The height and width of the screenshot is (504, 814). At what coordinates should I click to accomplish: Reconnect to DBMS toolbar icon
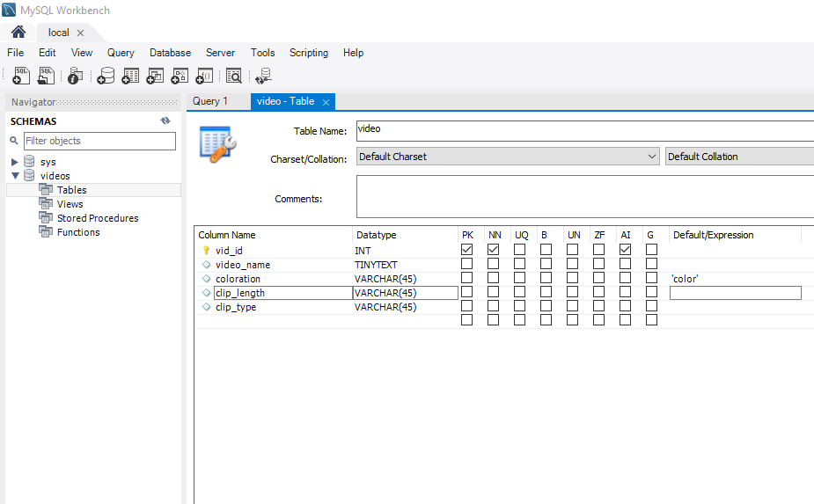click(263, 76)
